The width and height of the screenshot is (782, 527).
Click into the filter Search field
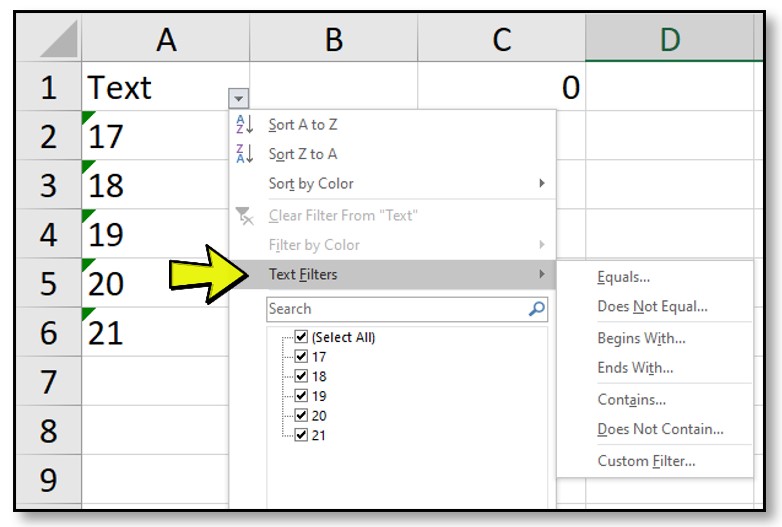tap(397, 309)
